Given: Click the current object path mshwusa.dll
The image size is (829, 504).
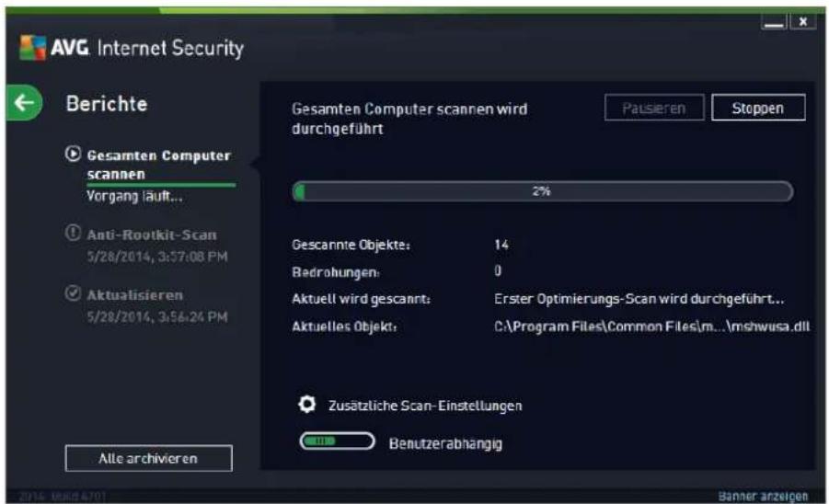Looking at the screenshot, I should pyautogui.click(x=652, y=326).
